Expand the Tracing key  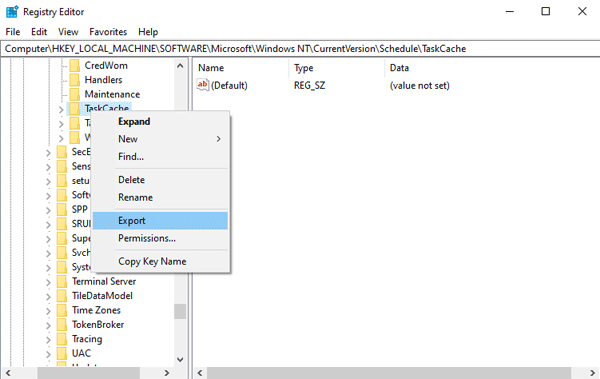coord(48,340)
